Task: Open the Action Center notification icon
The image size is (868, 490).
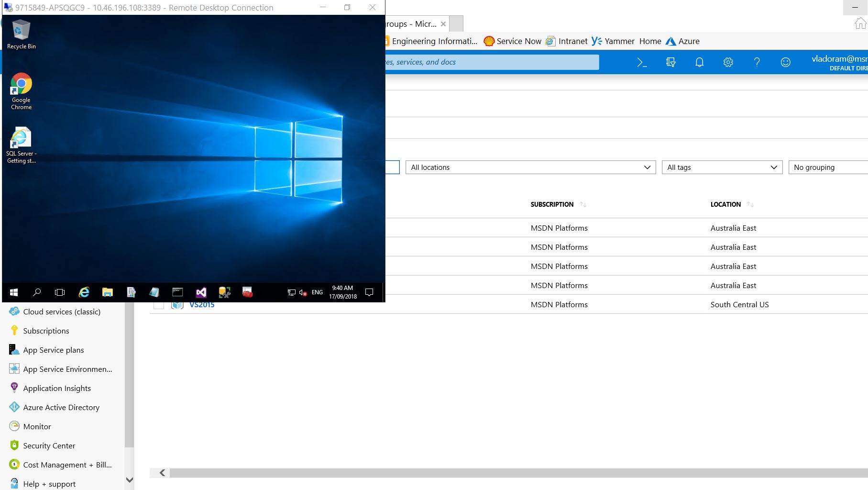Action: point(369,292)
